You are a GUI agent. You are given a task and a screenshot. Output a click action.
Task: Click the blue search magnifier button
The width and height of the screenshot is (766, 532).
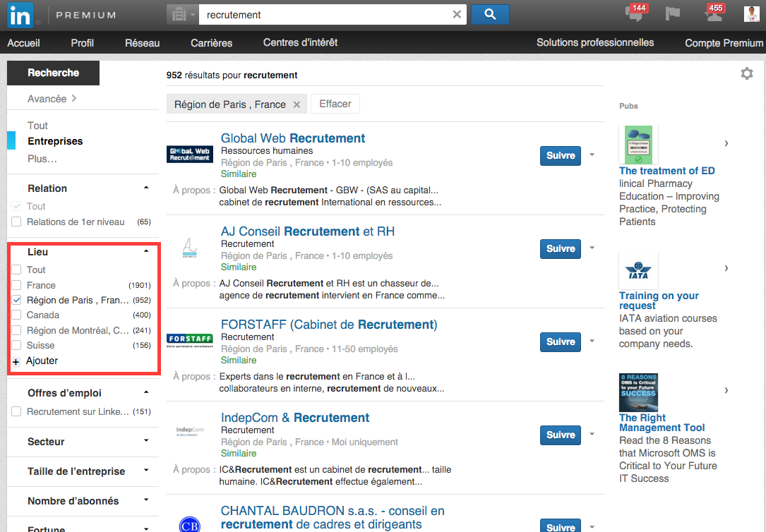coord(490,14)
